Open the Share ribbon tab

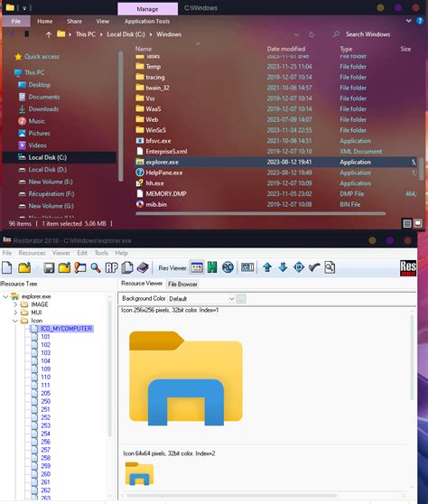[x=75, y=21]
